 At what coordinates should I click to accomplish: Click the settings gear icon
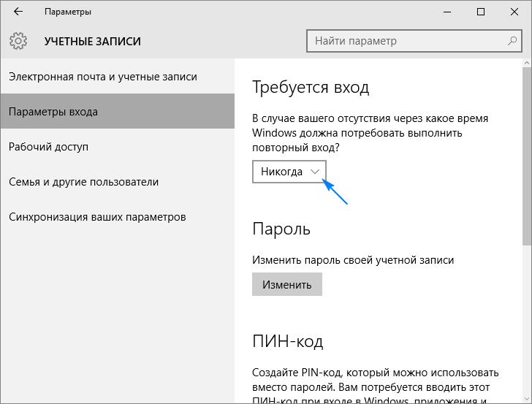coord(18,41)
